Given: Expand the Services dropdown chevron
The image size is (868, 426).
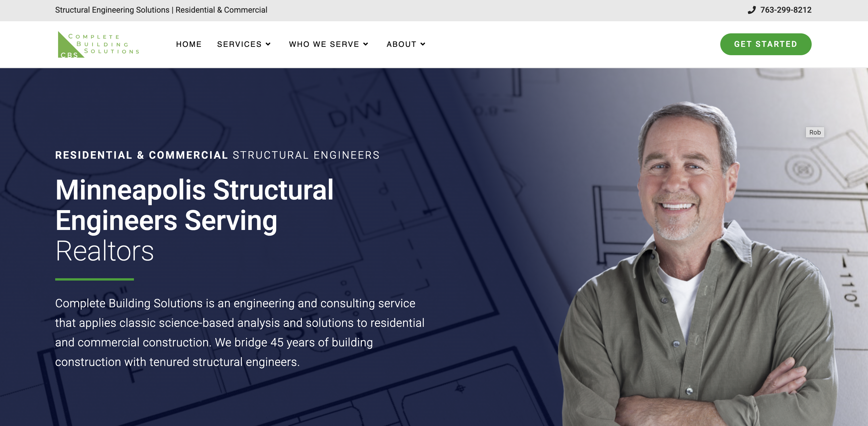Looking at the screenshot, I should [268, 44].
